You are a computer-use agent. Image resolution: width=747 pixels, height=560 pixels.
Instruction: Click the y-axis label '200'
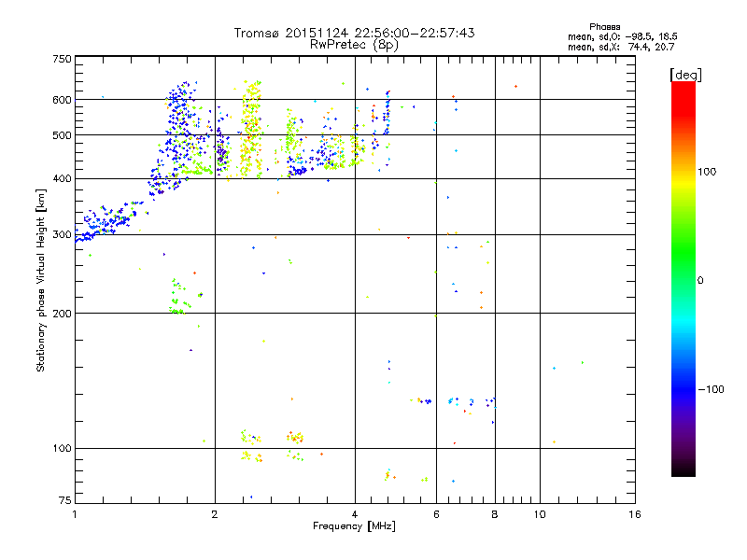pos(63,314)
